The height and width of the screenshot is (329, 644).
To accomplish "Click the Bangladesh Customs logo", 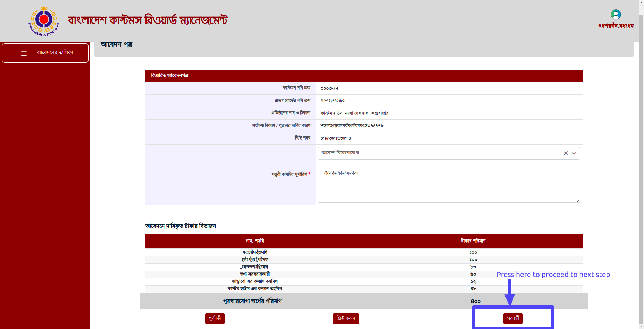I will 44,21.
